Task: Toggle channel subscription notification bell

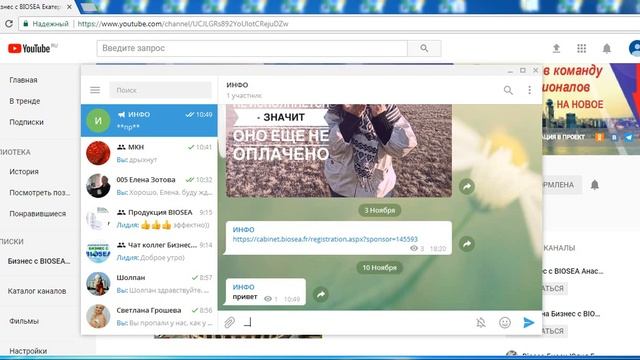Action: pos(595,185)
